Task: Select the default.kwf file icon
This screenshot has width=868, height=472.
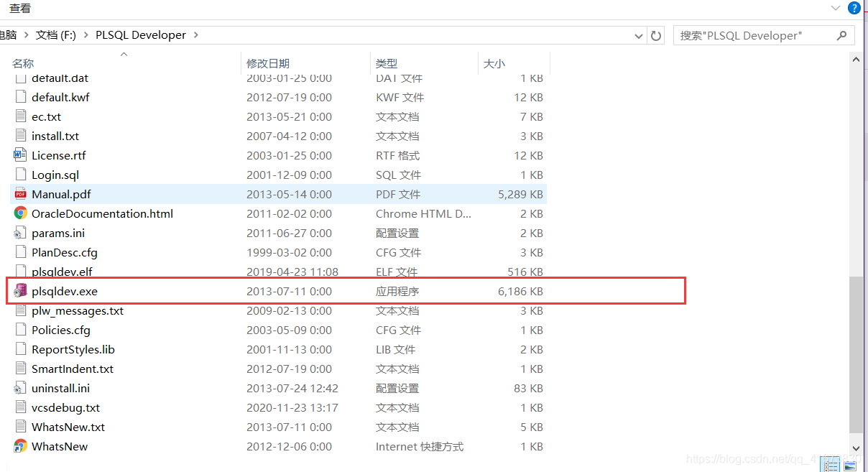Action: 20,97
